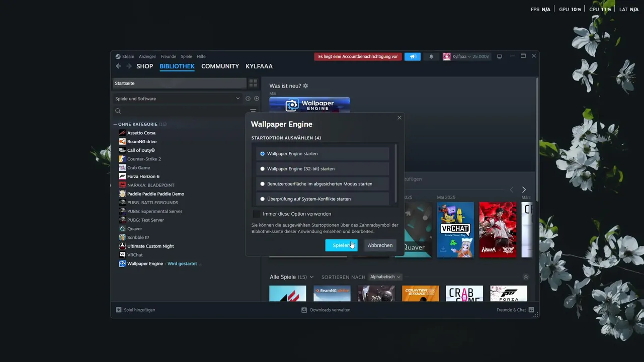The image size is (644, 362).
Task: Open the 'Alphabetisch' sort dropdown
Action: click(x=385, y=277)
